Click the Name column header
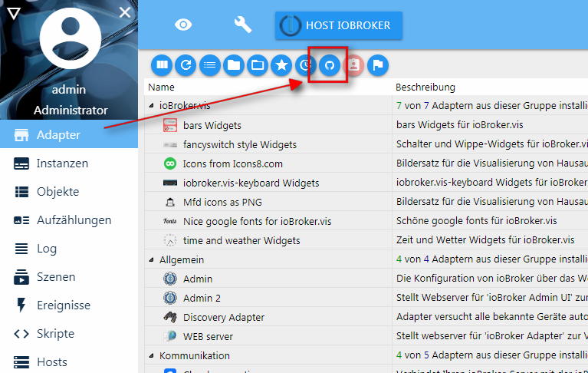The image size is (588, 373). 161,87
